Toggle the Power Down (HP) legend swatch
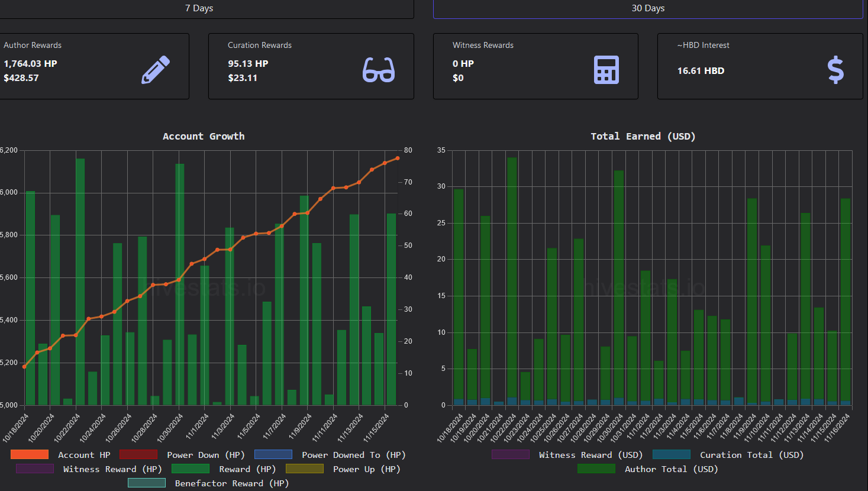The height and width of the screenshot is (491, 868). [x=138, y=454]
